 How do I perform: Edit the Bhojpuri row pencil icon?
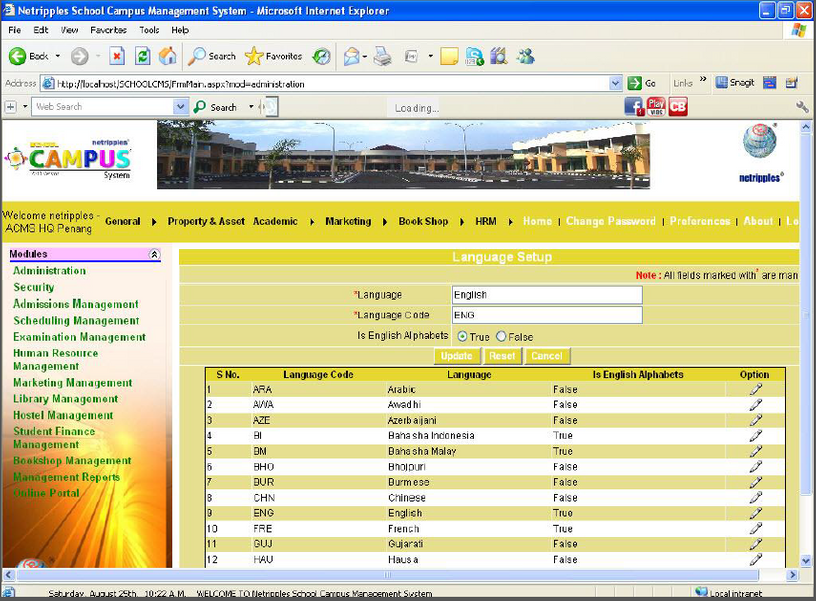[756, 467]
